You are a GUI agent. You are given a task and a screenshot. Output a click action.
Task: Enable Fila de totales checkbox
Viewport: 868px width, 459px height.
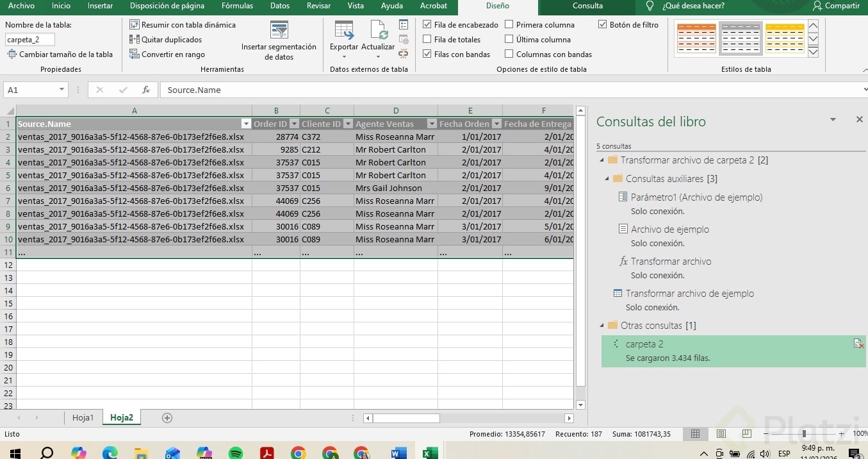tap(427, 40)
